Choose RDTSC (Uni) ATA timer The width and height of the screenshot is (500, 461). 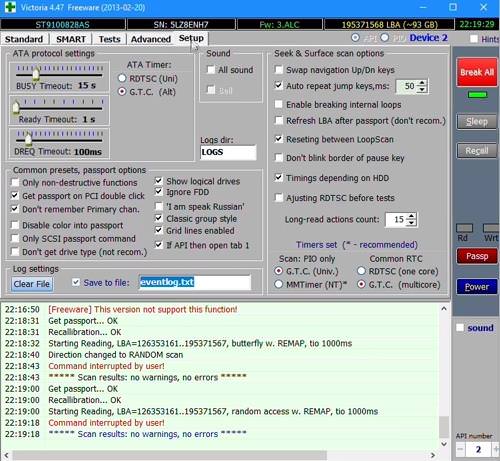122,78
